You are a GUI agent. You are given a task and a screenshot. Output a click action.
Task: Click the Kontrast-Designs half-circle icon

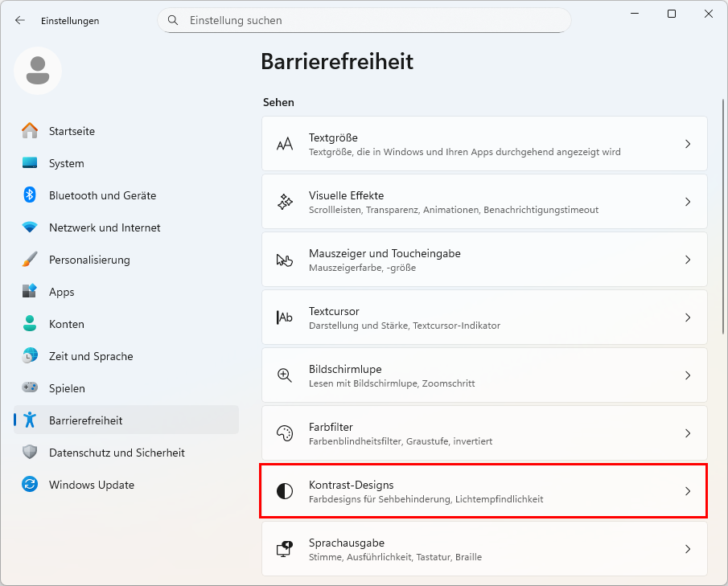tap(285, 491)
